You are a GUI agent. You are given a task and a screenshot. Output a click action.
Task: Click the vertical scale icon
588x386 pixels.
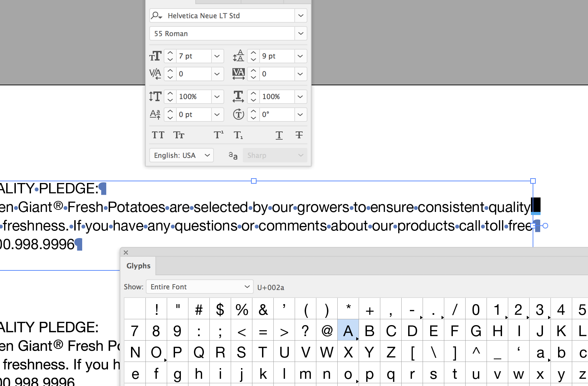coord(155,97)
